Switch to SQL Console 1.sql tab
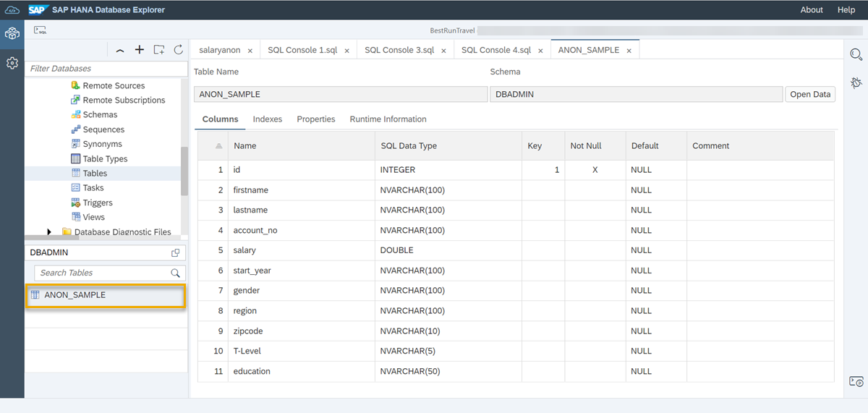868x413 pixels. click(x=302, y=50)
